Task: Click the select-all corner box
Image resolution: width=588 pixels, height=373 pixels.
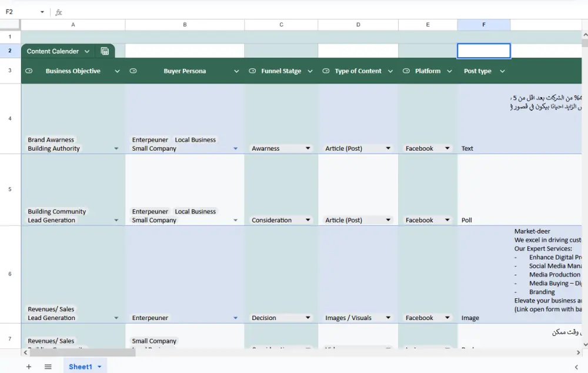Action: (x=10, y=24)
